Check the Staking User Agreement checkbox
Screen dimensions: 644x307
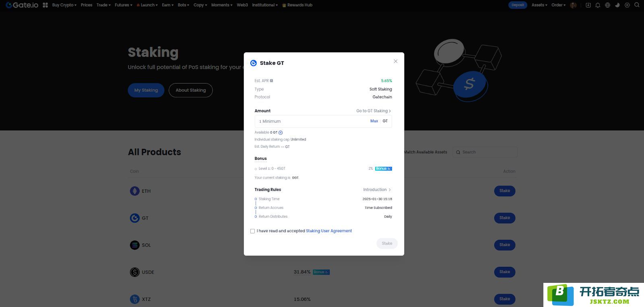(252, 231)
